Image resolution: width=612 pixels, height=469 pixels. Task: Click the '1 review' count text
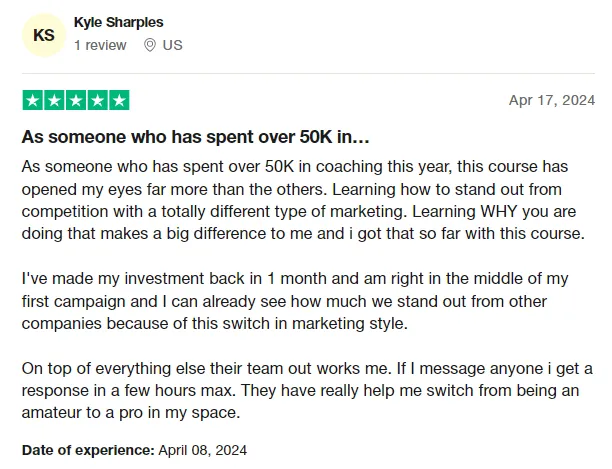tap(100, 45)
